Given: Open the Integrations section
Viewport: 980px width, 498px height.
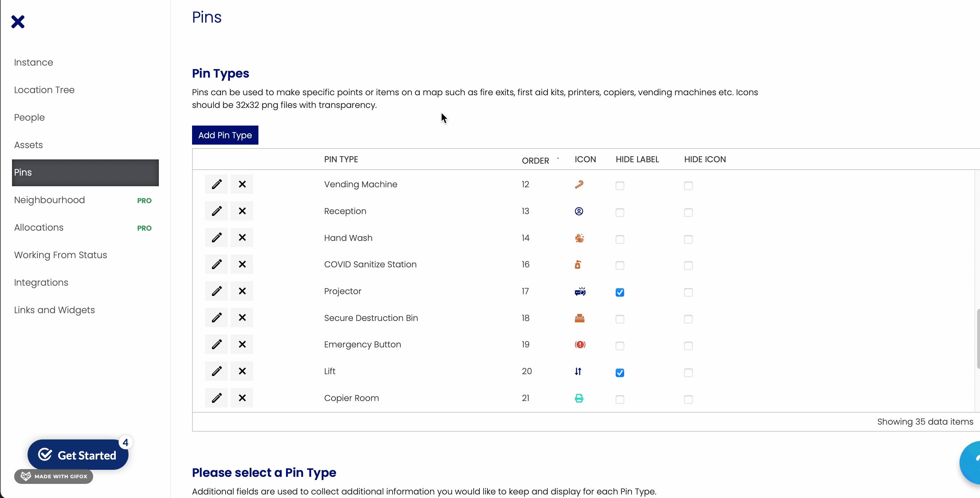Looking at the screenshot, I should [x=41, y=283].
